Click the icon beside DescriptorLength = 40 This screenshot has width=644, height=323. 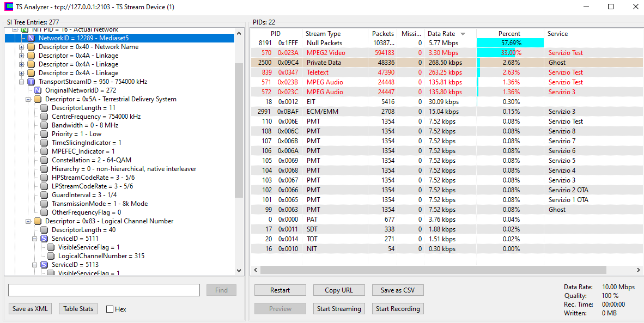(44, 230)
